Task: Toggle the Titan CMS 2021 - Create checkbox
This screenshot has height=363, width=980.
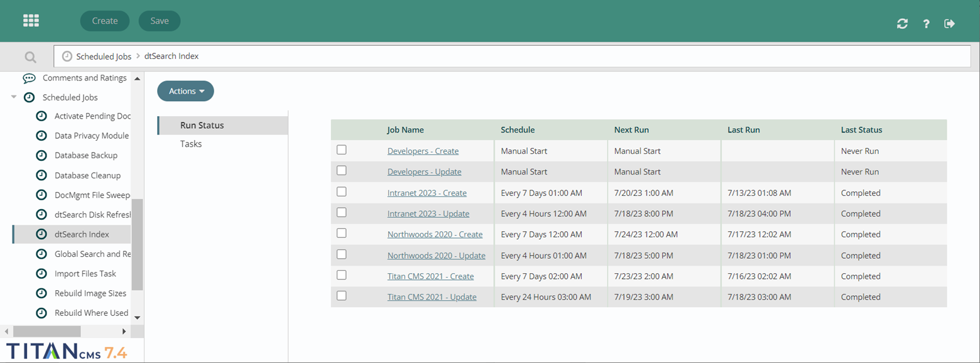Action: pyautogui.click(x=342, y=275)
